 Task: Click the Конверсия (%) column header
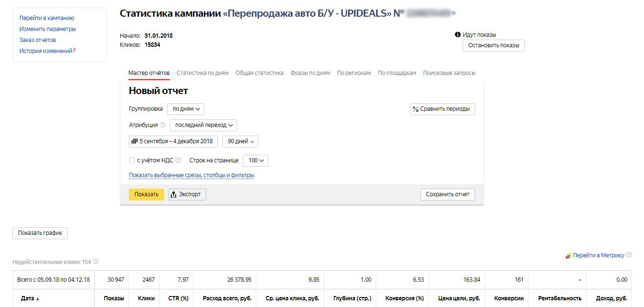point(404,298)
